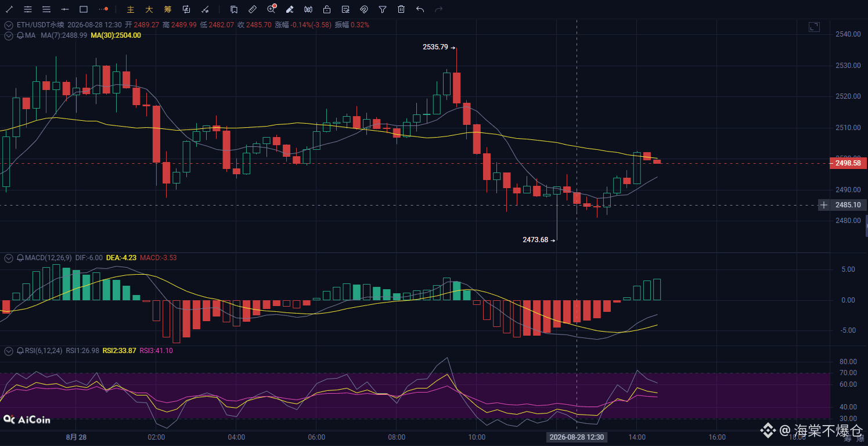Undo the last action
The image size is (868, 446).
[420, 9]
